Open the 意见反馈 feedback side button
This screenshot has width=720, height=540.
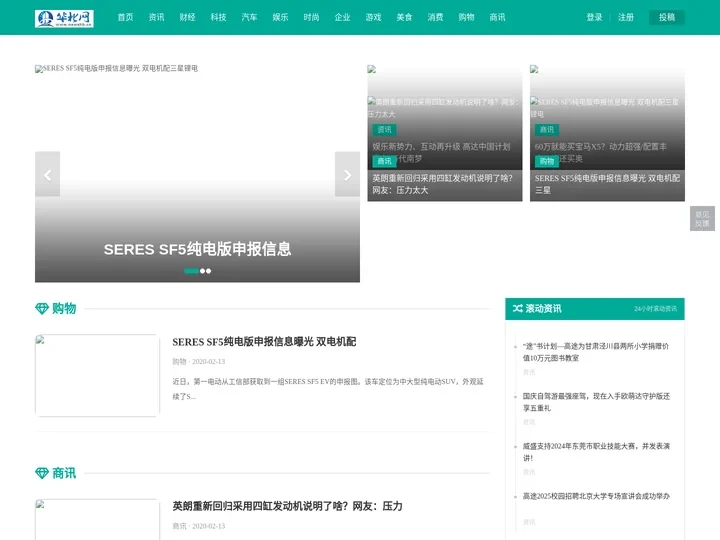click(702, 219)
